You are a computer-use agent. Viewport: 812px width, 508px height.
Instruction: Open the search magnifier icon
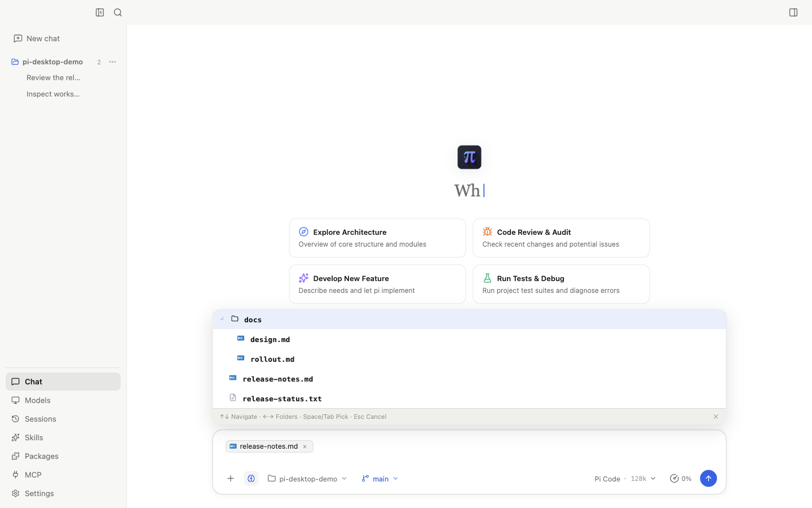[x=118, y=12]
